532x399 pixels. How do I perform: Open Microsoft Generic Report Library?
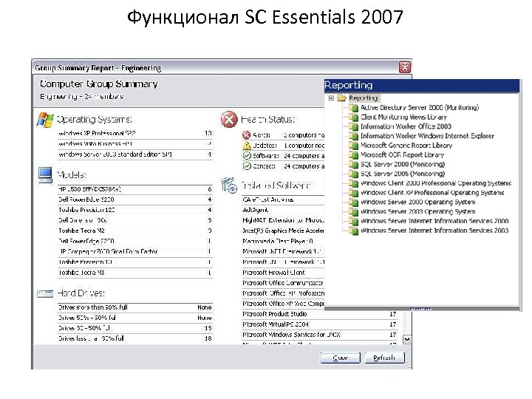406,146
